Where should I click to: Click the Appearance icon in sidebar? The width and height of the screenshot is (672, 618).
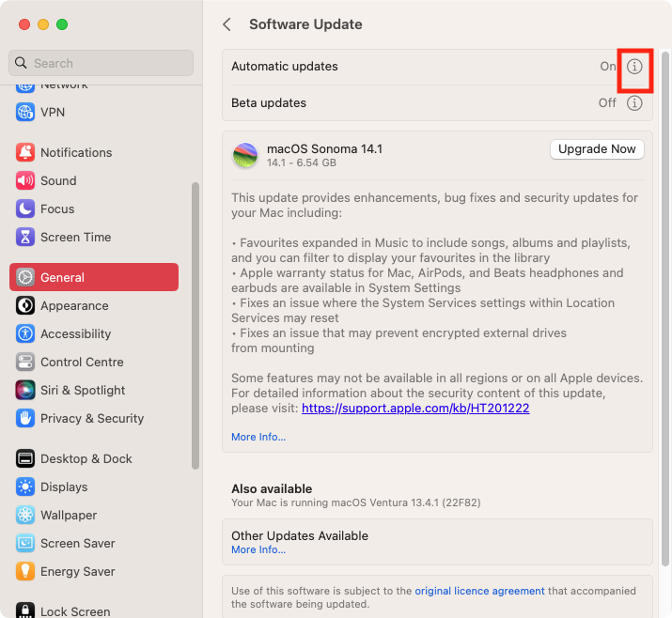(25, 306)
